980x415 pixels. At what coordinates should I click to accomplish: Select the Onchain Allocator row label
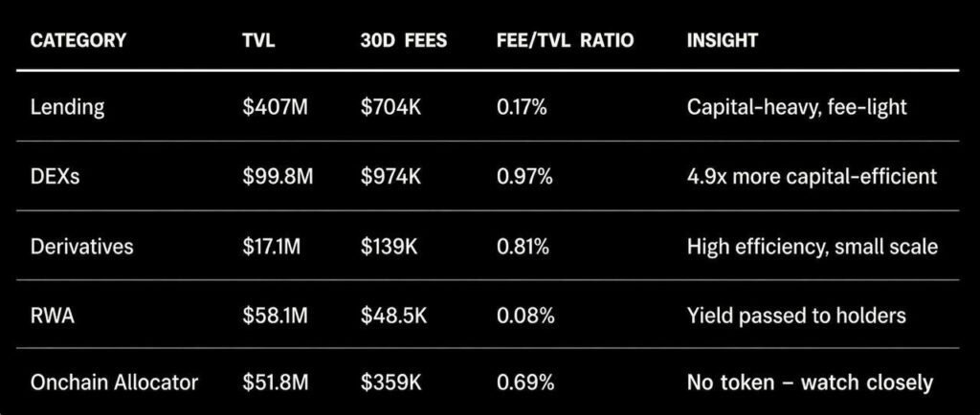115,383
